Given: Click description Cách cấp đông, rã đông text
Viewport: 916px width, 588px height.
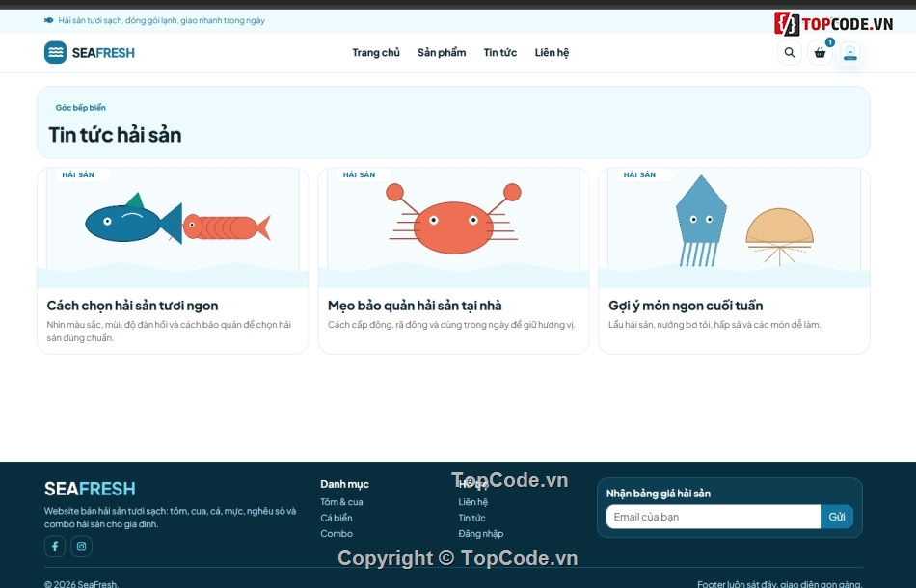Looking at the screenshot, I should click(451, 325).
